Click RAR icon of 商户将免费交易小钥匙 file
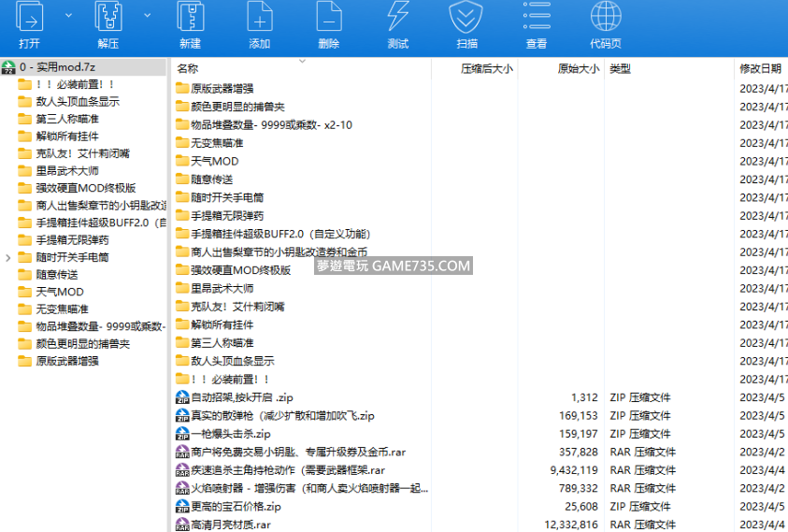788x532 pixels. coord(182,452)
